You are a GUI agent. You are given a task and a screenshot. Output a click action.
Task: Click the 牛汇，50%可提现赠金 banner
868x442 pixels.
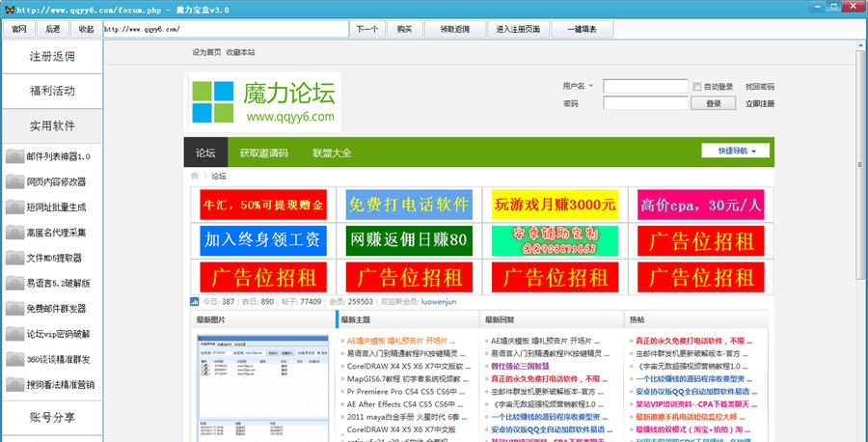click(x=263, y=205)
